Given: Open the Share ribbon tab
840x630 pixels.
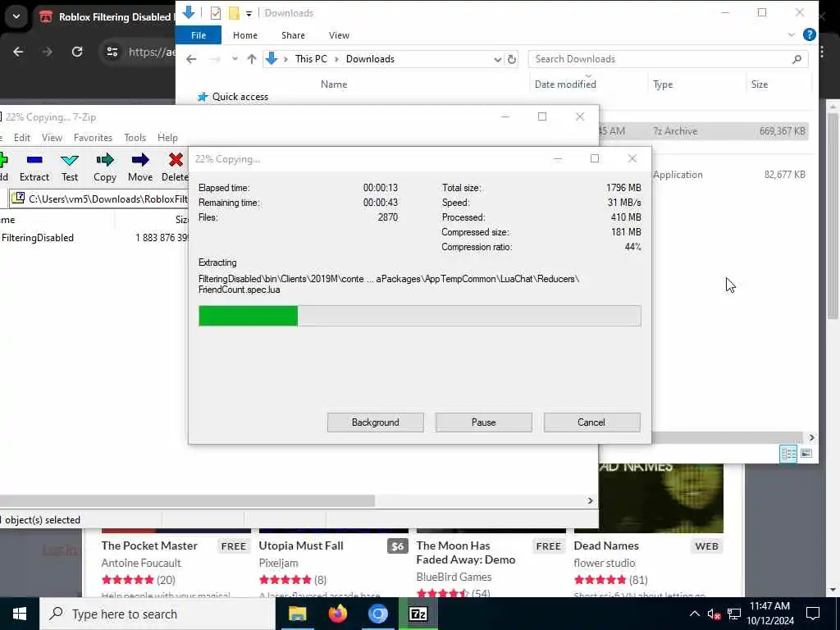Looking at the screenshot, I should 293,34.
